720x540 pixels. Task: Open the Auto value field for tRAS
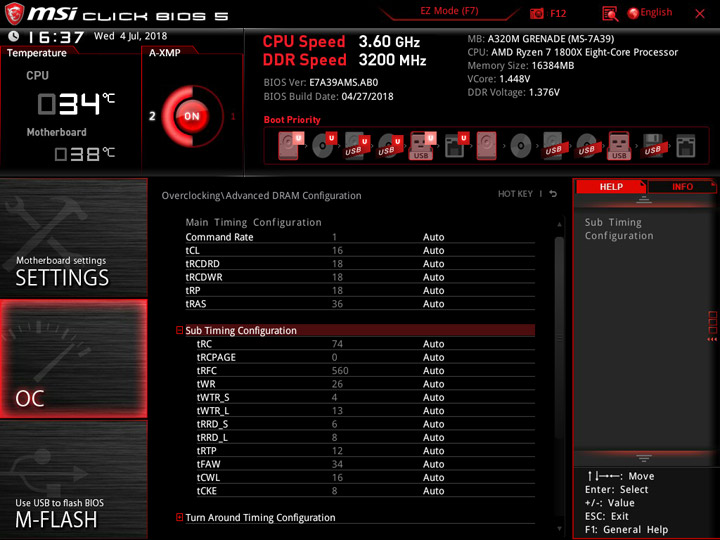coord(433,304)
